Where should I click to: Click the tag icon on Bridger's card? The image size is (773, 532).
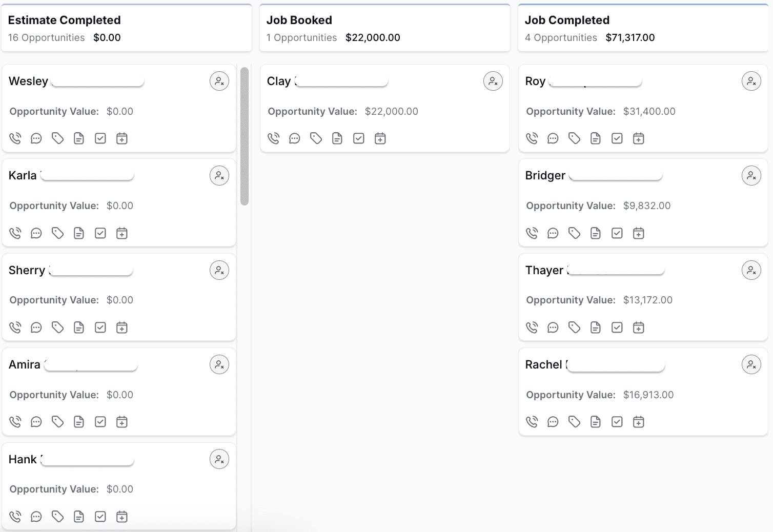click(x=574, y=233)
